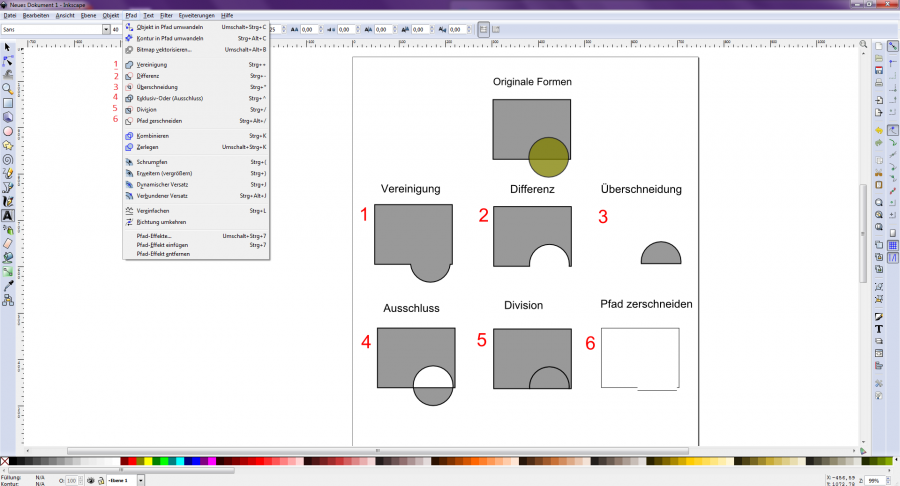The image size is (900, 486).
Task: Pick the yellow color swatch in palette
Action: point(148,461)
